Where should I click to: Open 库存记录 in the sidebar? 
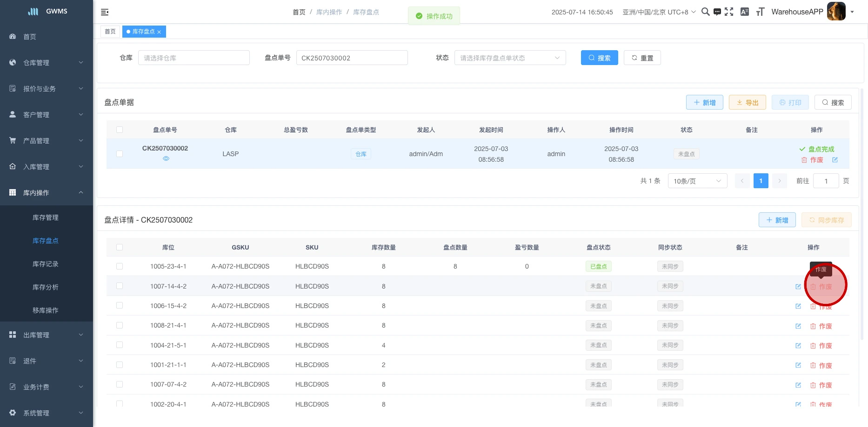click(x=46, y=264)
